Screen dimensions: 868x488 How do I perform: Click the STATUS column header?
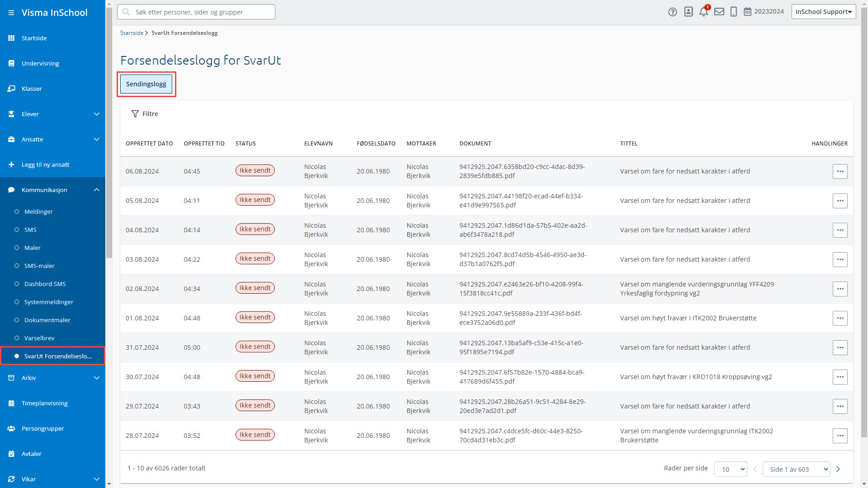(x=245, y=144)
